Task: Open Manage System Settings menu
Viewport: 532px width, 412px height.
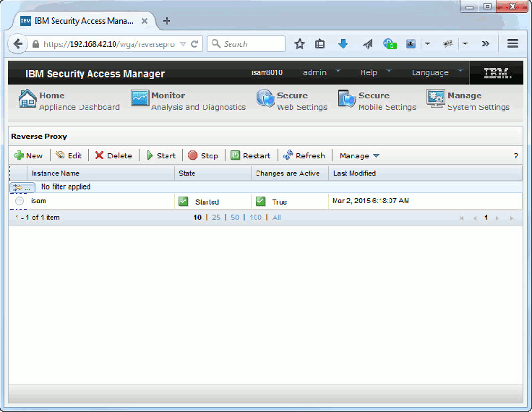Action: tap(468, 100)
